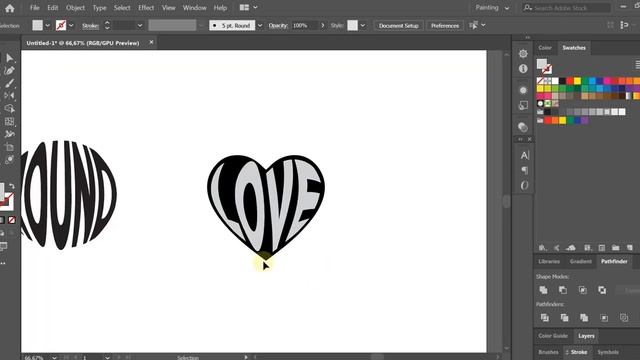Click the Intersect shape mode icon

point(583,290)
